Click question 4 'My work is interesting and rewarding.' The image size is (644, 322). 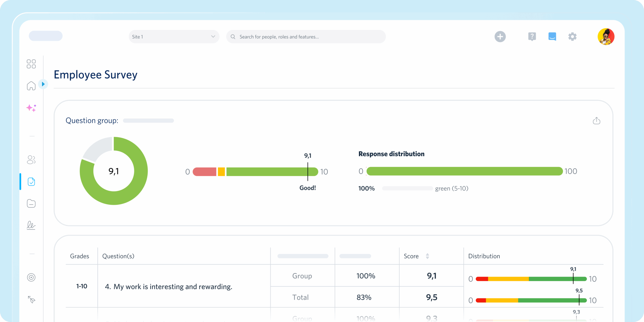[x=169, y=287]
